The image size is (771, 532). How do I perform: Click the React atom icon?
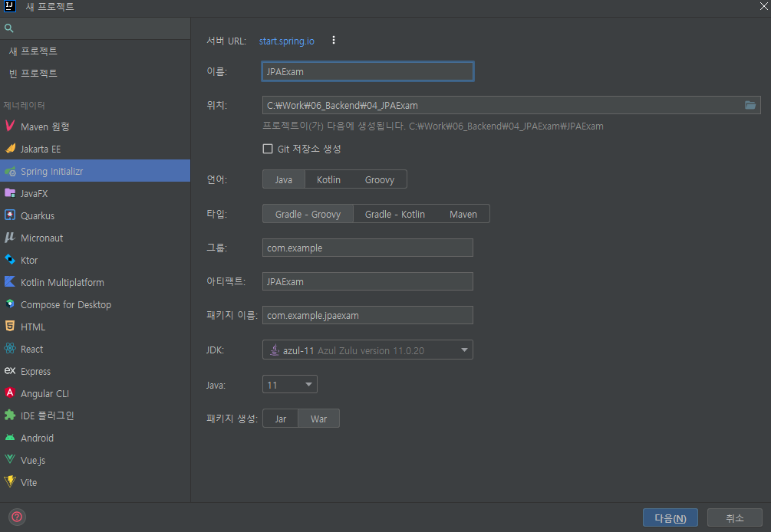pyautogui.click(x=10, y=348)
